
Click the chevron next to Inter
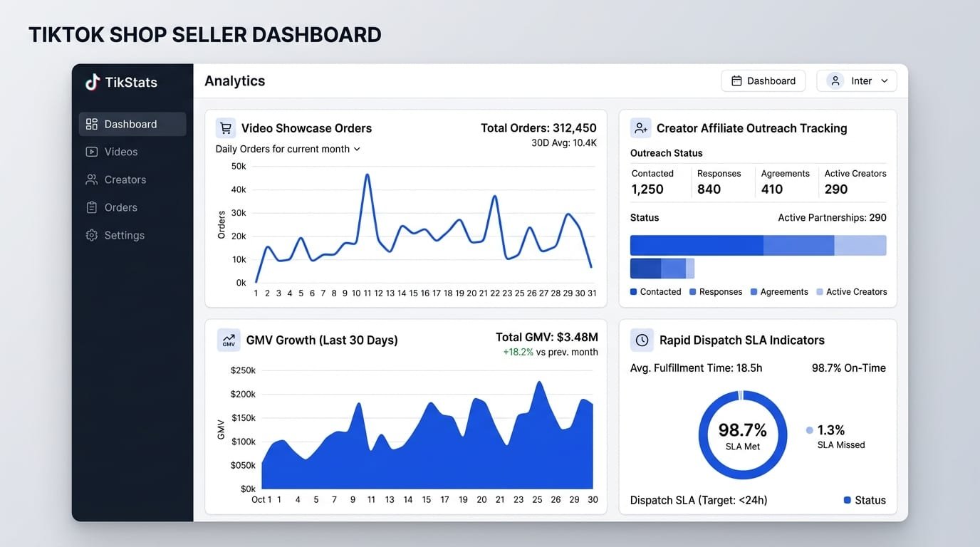[885, 81]
